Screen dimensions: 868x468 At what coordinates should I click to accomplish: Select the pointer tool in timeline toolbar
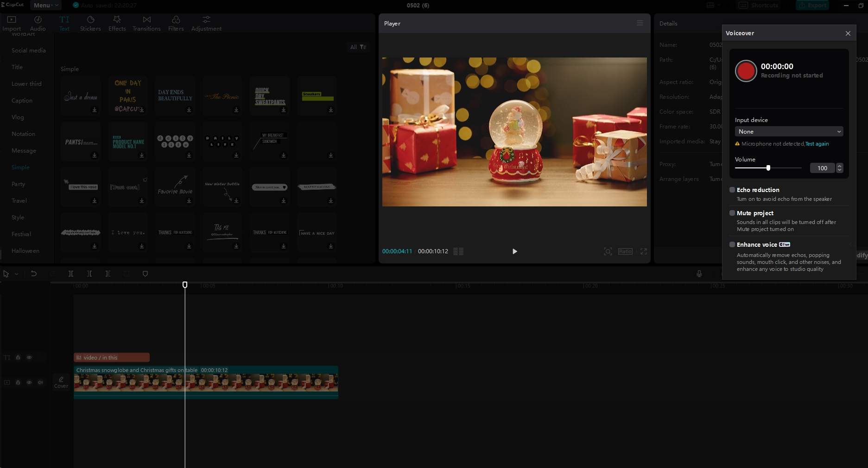6,274
